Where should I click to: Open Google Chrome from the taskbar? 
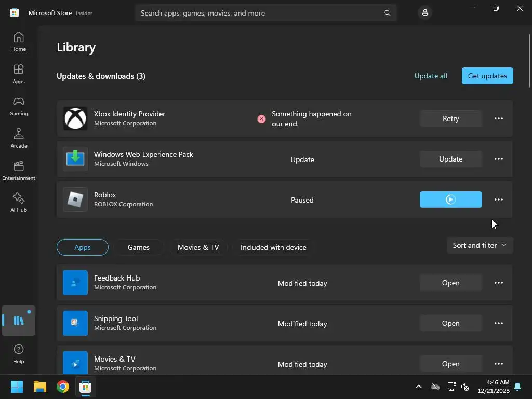pos(63,387)
